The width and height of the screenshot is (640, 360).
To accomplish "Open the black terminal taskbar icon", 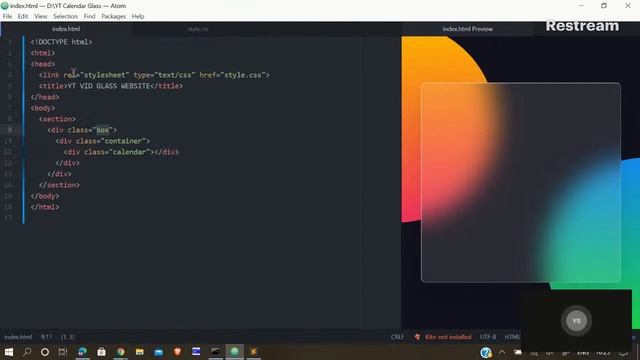I will click(216, 352).
